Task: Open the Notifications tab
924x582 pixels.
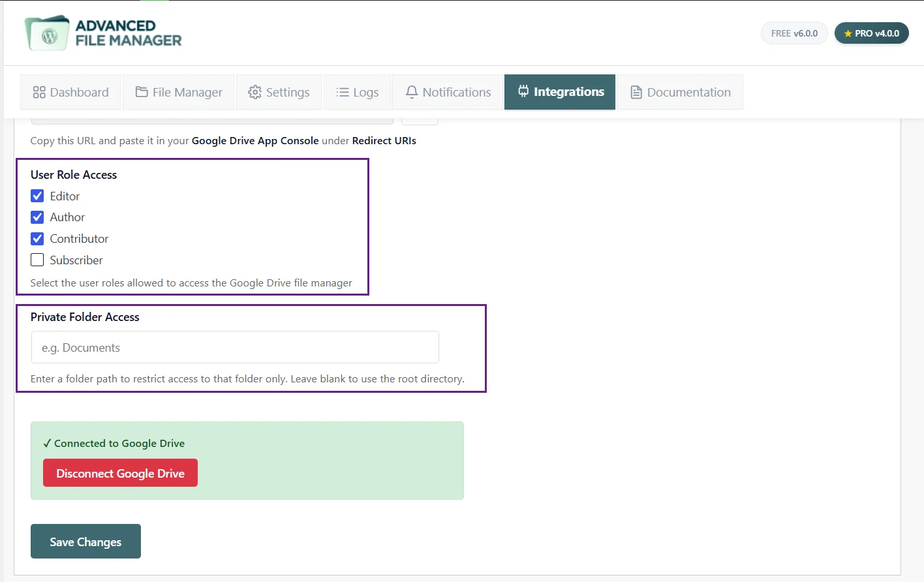Action: tap(448, 92)
